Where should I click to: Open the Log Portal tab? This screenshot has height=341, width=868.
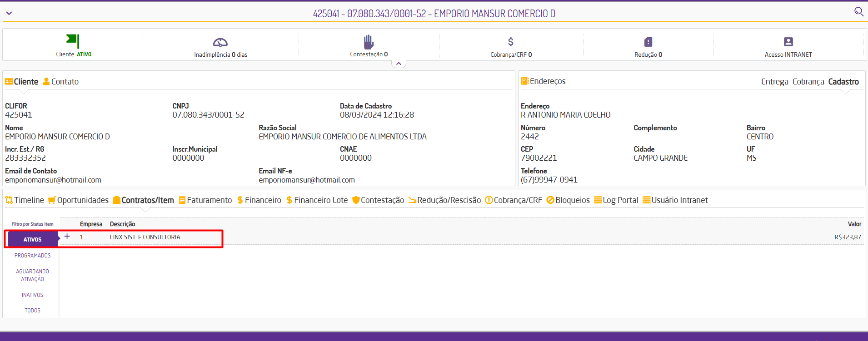coord(616,200)
